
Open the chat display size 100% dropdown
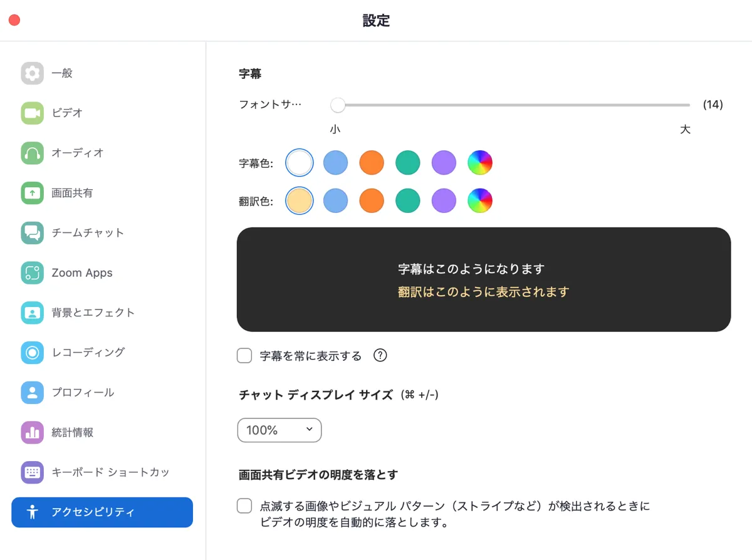[279, 430]
